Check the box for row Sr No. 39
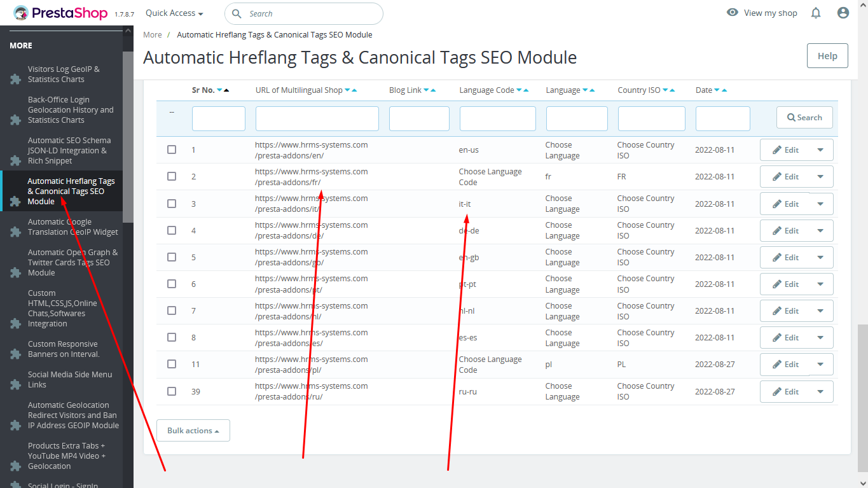Image resolution: width=868 pixels, height=488 pixels. (x=172, y=391)
